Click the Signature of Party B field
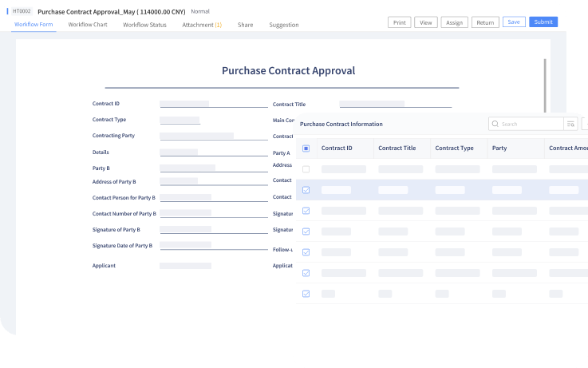Viewport: 588px width, 368px height. pos(214,229)
